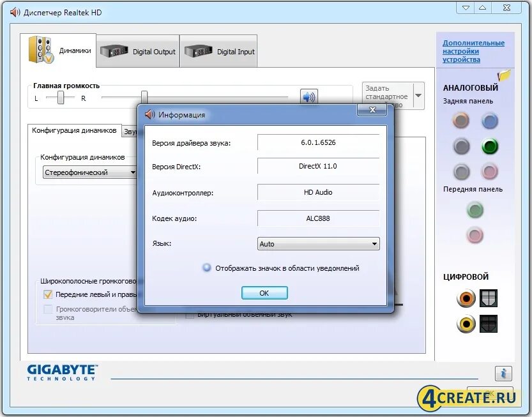The height and width of the screenshot is (417, 532).
Task: Click the ALC888 audio codec field
Action: 318,218
